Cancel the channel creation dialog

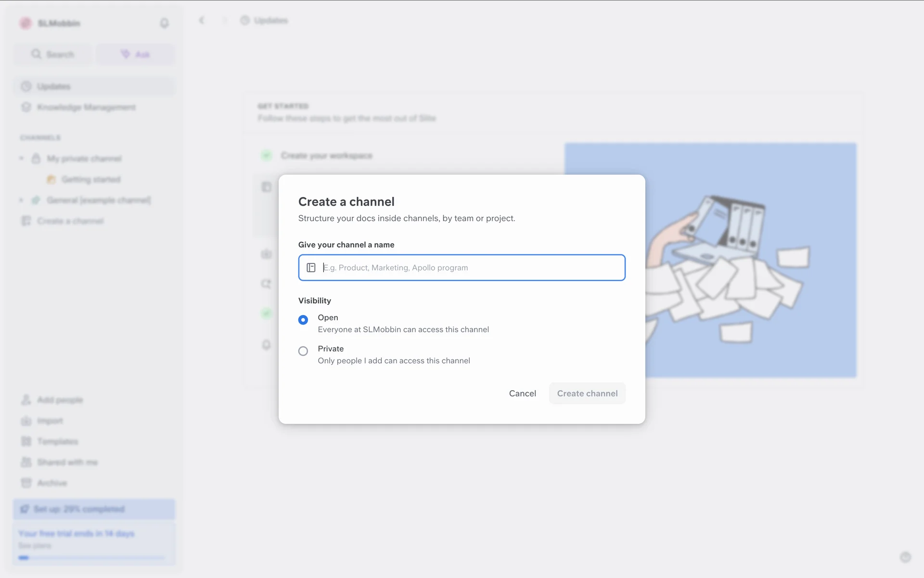(x=522, y=394)
